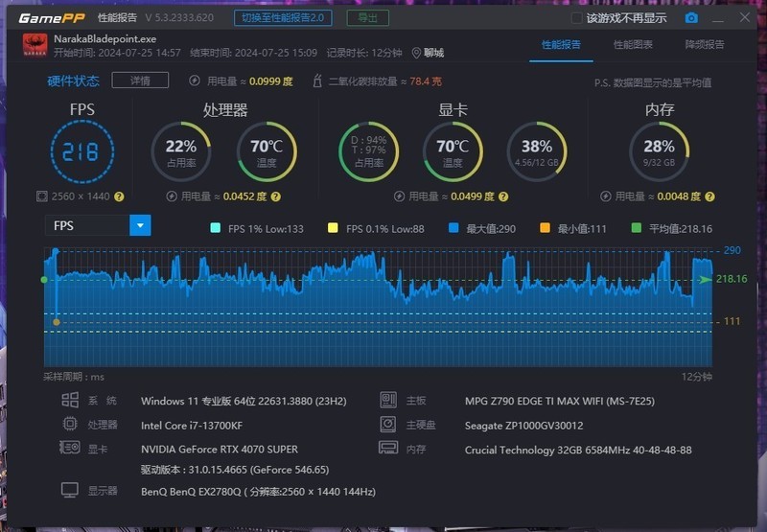
Task: Click the max value marker dot on chart
Action: pos(56,251)
